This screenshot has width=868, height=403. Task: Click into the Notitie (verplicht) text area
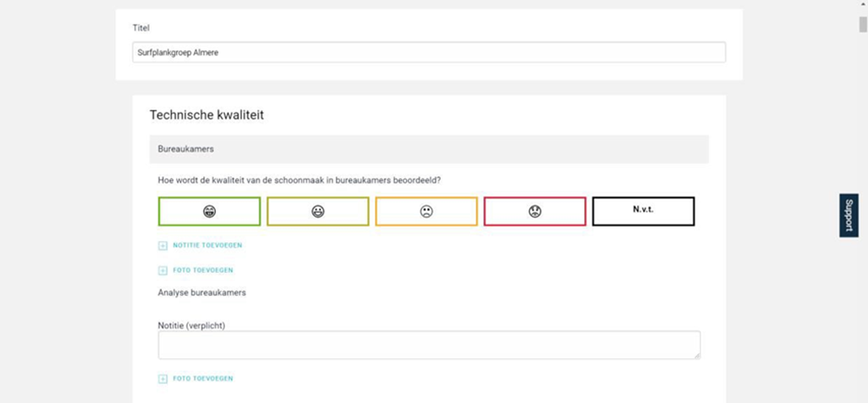coord(429,345)
